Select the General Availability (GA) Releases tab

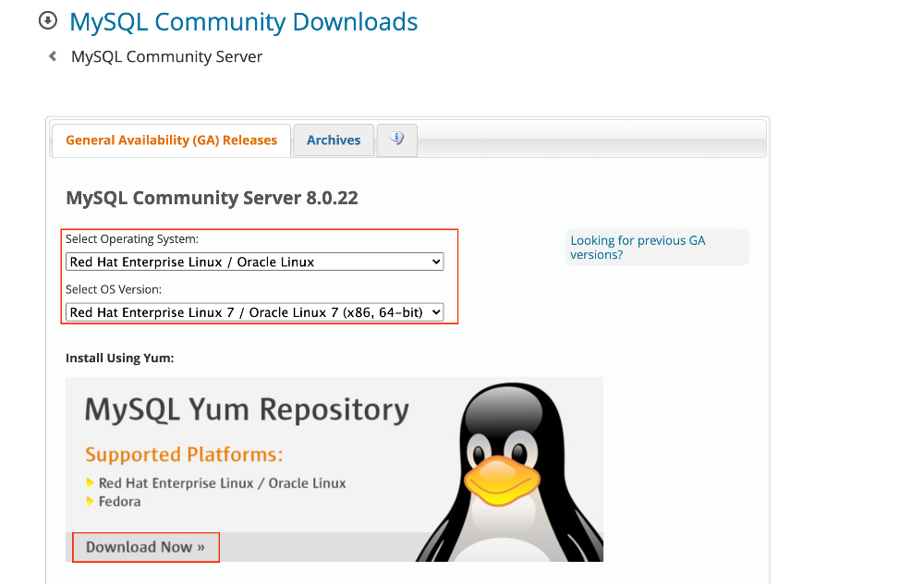172,140
